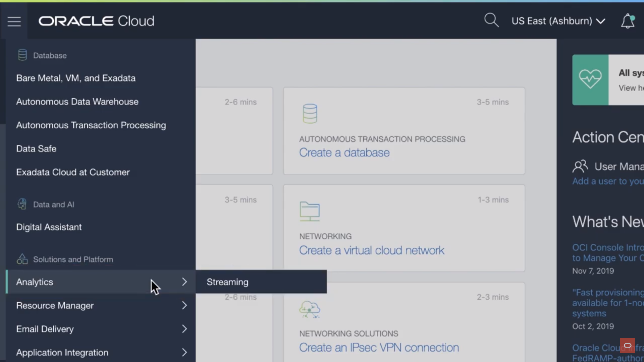Expand the Email Delivery submenu arrow
644x362 pixels.
[x=184, y=329]
